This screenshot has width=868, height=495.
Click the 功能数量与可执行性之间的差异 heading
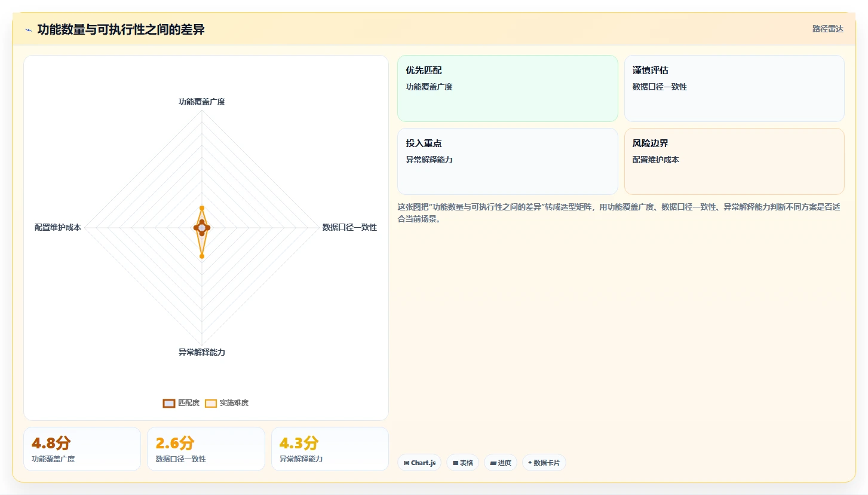pyautogui.click(x=121, y=29)
